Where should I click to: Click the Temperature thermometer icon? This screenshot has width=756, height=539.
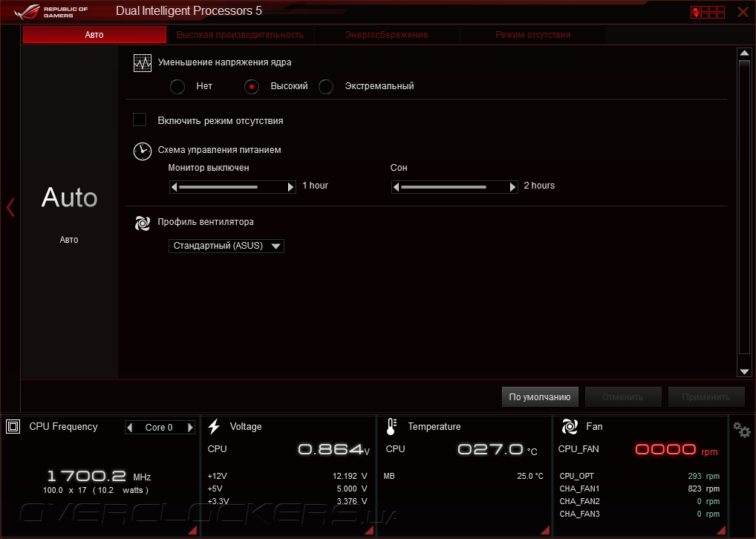click(391, 427)
